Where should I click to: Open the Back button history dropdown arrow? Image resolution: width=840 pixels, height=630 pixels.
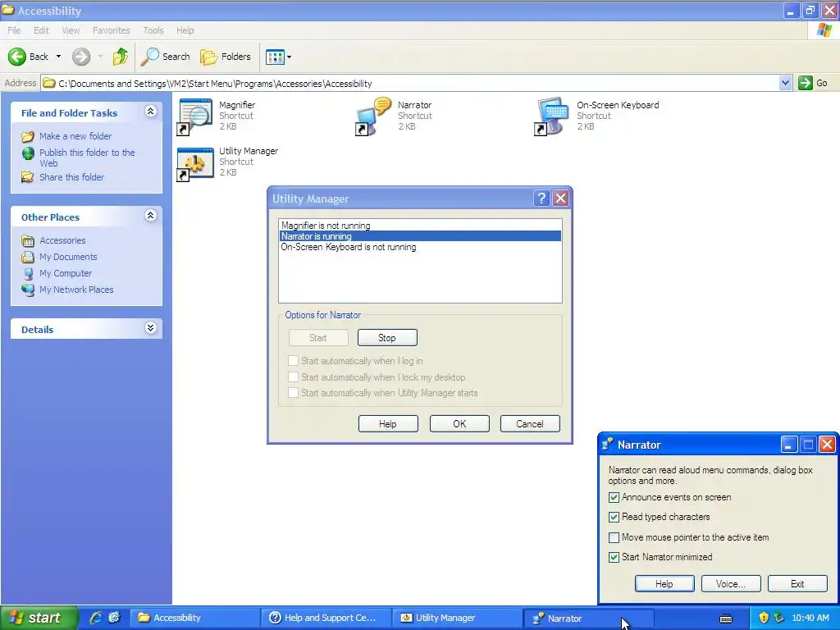59,57
